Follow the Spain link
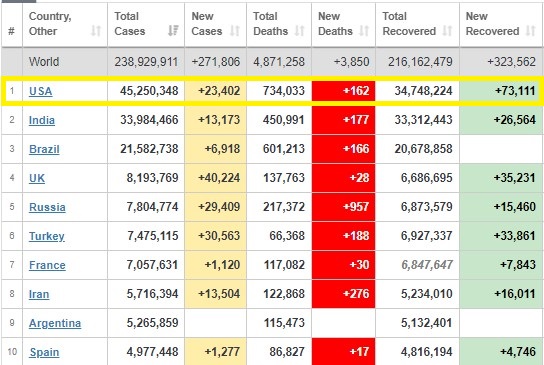 coord(44,353)
